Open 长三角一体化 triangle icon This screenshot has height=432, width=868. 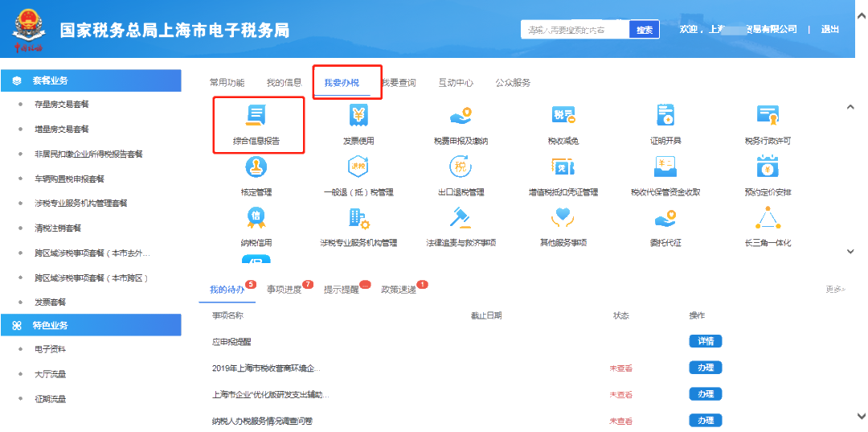(x=768, y=218)
